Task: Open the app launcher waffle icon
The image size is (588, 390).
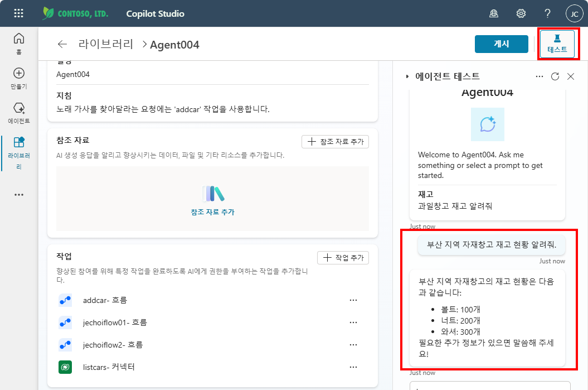Action: pyautogui.click(x=18, y=13)
